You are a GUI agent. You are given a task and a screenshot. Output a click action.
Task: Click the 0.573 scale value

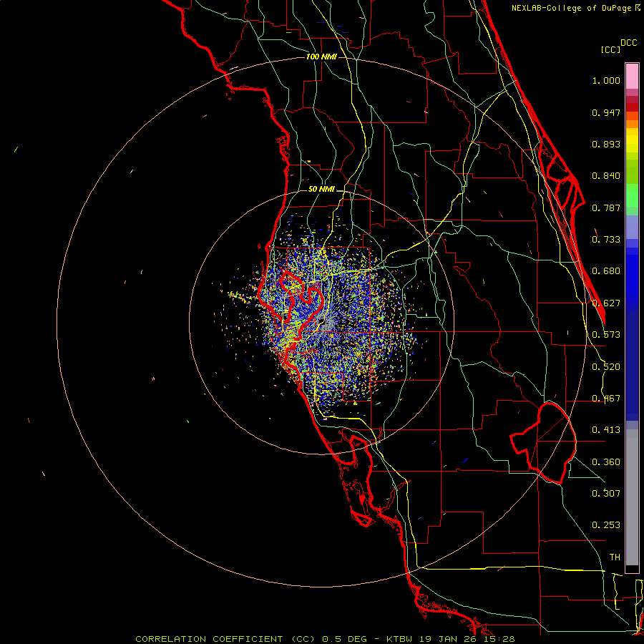tap(606, 335)
